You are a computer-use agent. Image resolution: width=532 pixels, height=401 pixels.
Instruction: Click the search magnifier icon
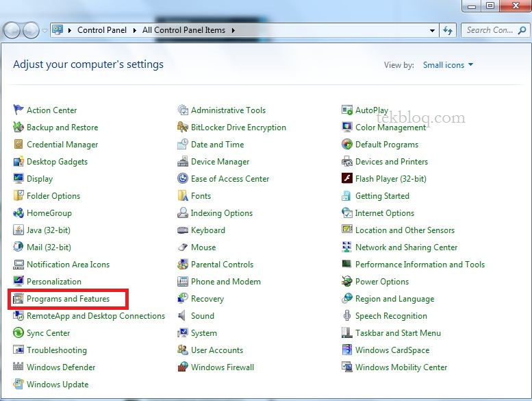(x=522, y=30)
